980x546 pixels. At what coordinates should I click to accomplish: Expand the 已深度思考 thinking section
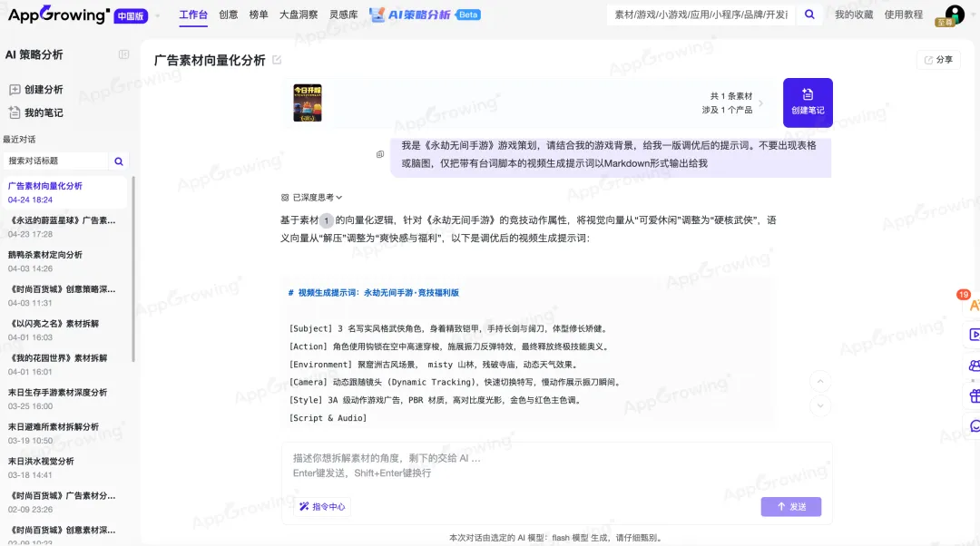(312, 197)
